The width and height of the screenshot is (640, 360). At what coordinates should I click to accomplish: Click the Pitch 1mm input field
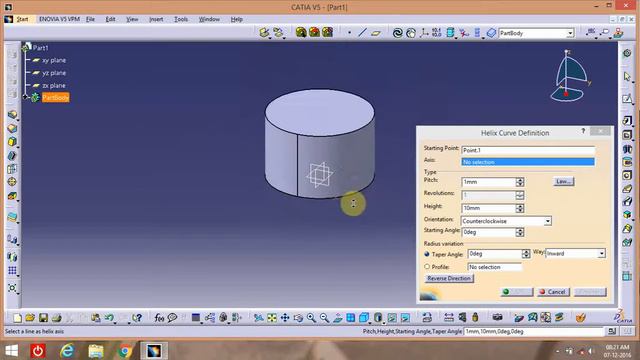(x=489, y=182)
